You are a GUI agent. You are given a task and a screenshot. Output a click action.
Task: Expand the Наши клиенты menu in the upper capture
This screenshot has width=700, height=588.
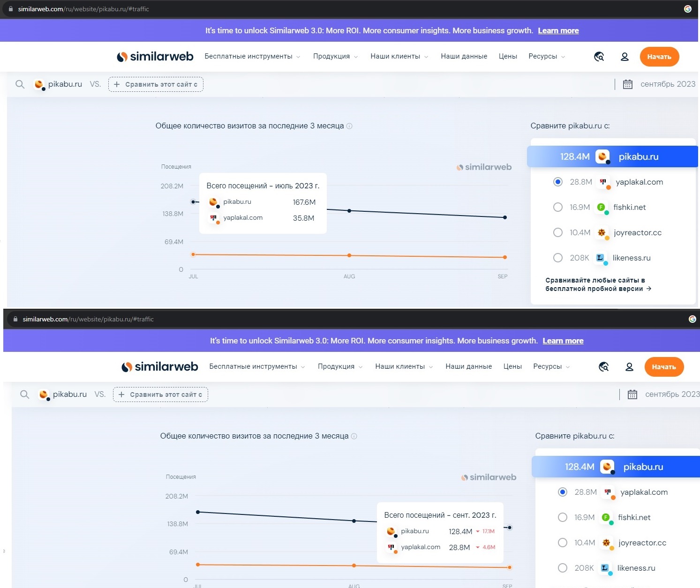pos(399,56)
